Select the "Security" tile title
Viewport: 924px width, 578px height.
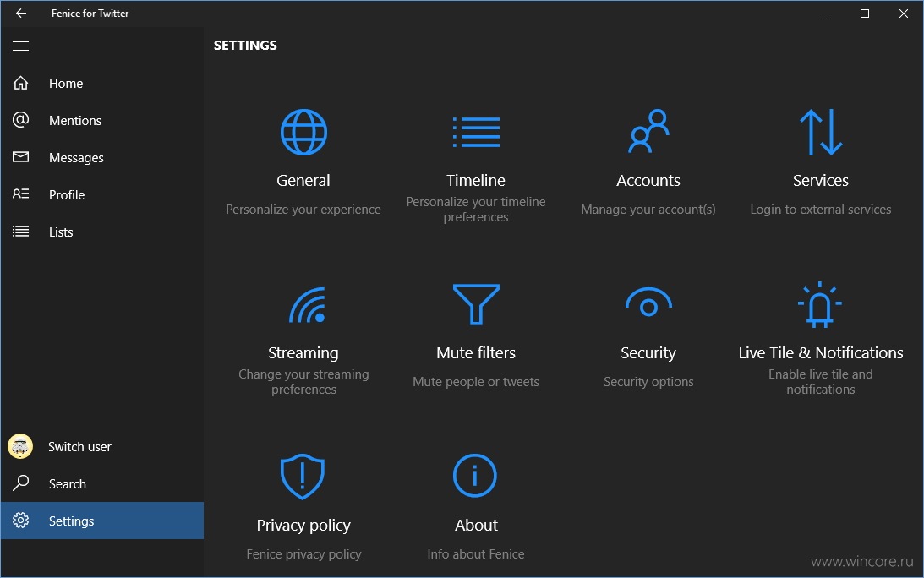pyautogui.click(x=648, y=353)
